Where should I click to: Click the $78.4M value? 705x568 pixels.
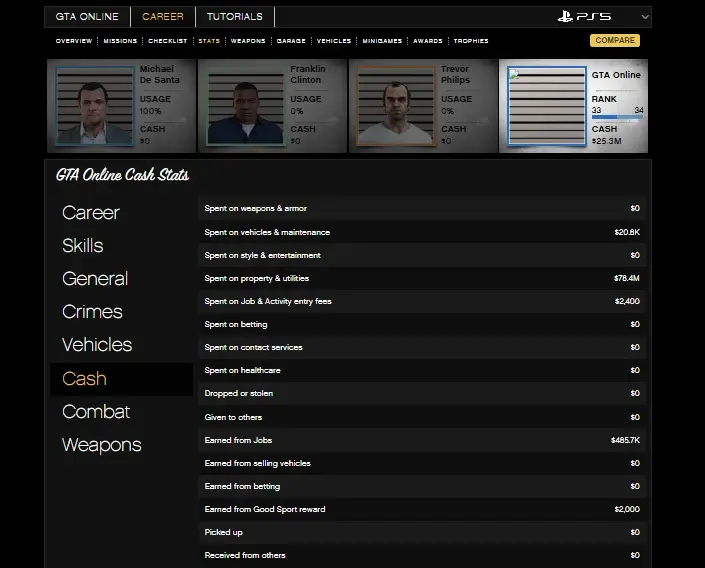[x=626, y=278]
